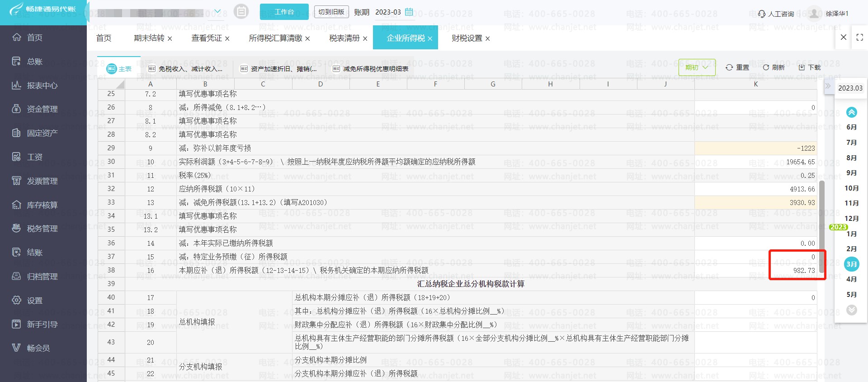Close the 期末结转 tab

(x=170, y=38)
